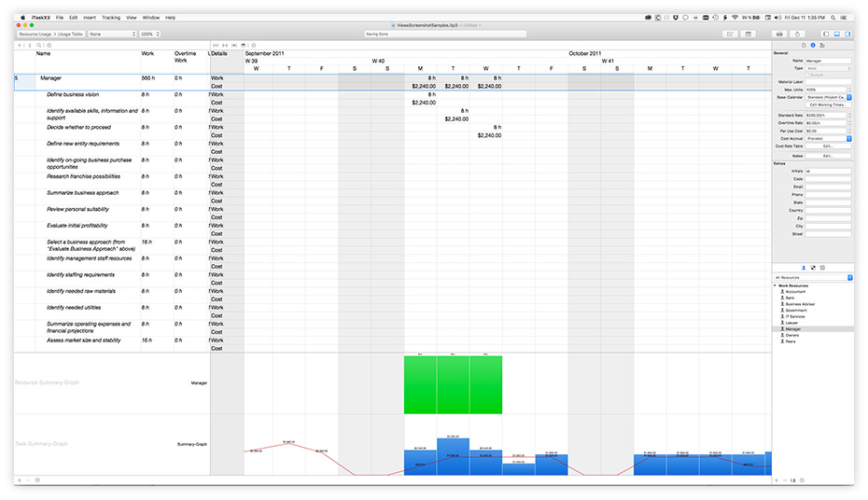Open the Type dropdown showing Work
Screen dimensions: 868x500
(828, 68)
